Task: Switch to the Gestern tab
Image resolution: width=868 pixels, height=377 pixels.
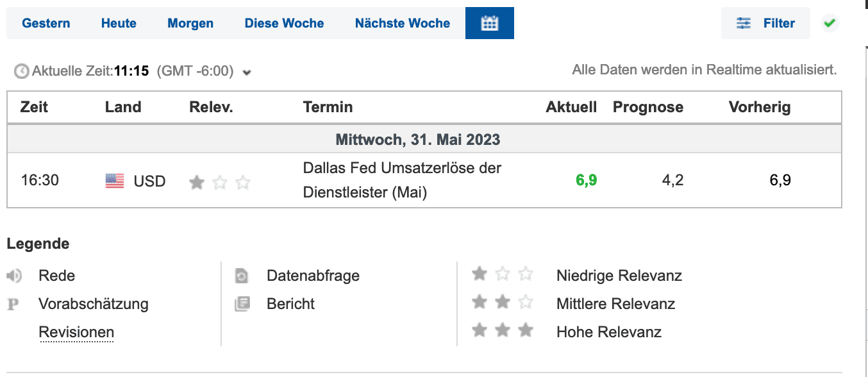Action: pyautogui.click(x=46, y=24)
